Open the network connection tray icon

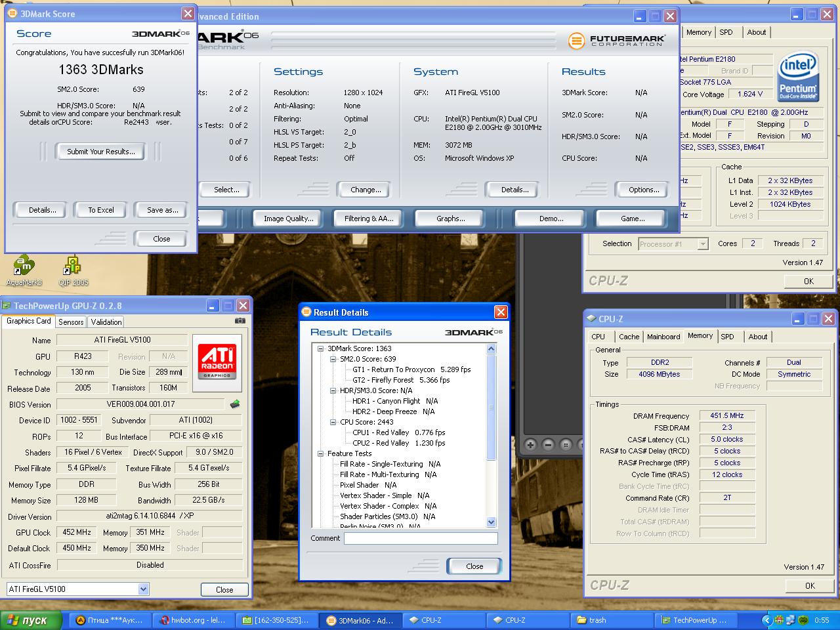coord(791,620)
